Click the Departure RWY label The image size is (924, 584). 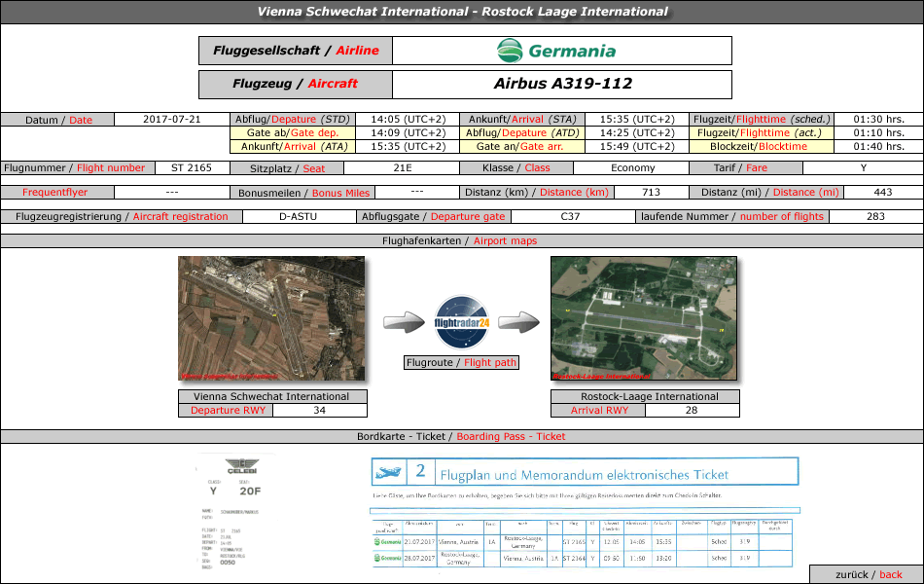tap(228, 410)
